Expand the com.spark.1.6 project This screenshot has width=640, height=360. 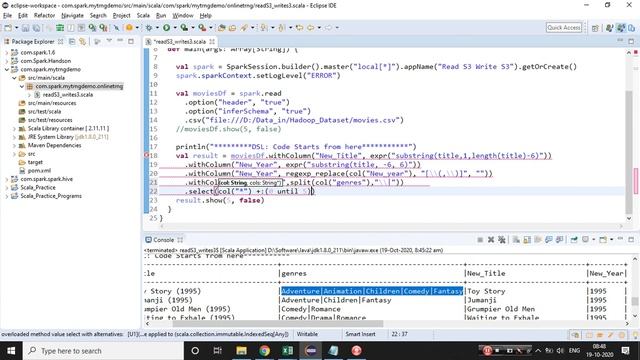pos(7,52)
